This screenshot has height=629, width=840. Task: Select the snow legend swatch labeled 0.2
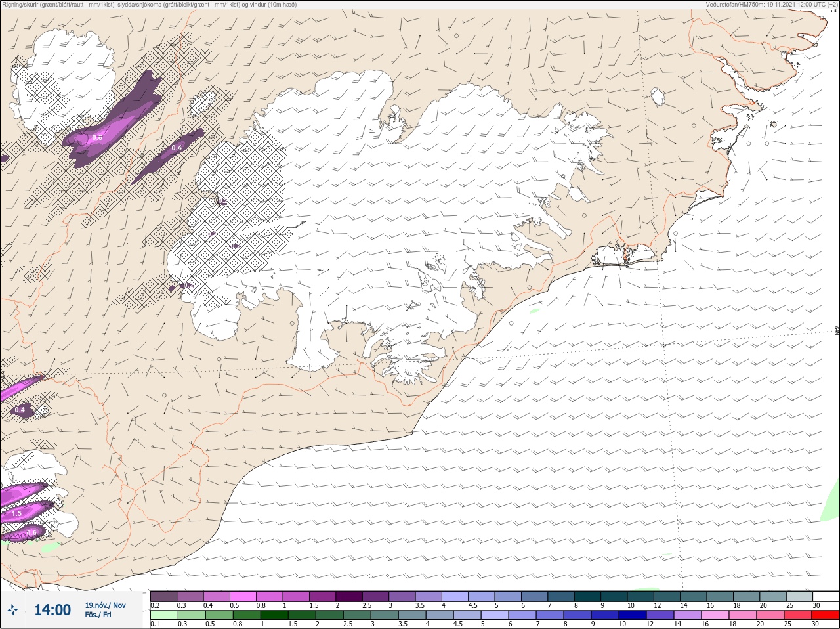click(163, 596)
